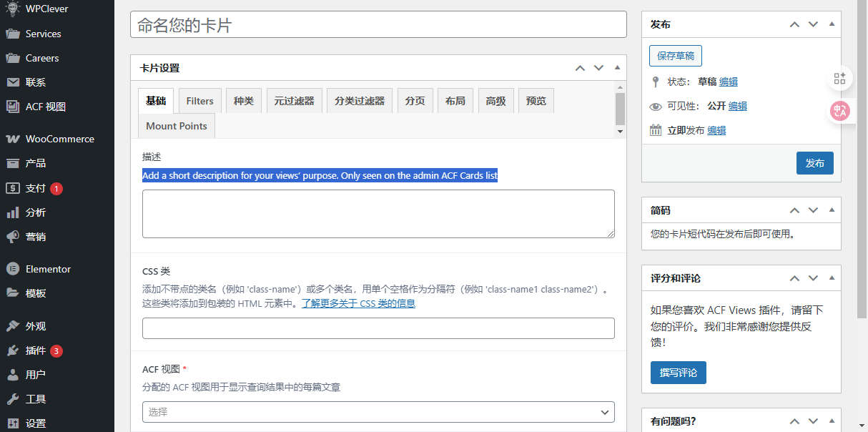
Task: Open Careers folder icon in sidebar
Action: [12, 58]
